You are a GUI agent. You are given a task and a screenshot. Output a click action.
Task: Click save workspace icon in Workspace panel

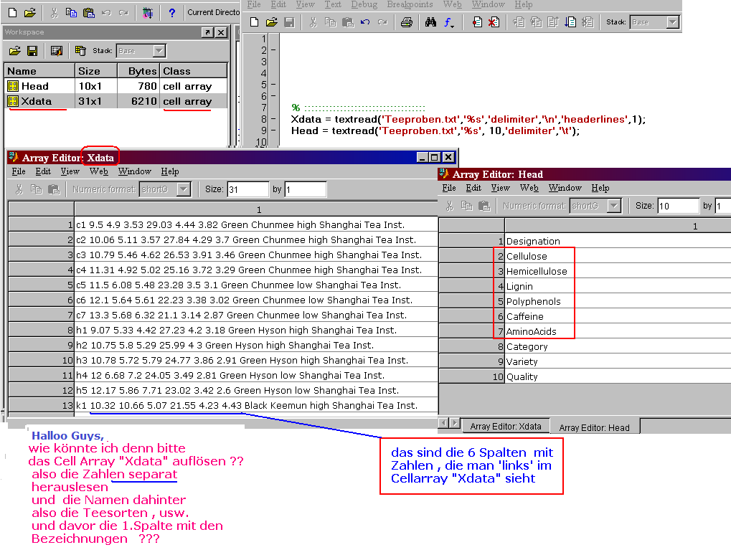[x=32, y=51]
